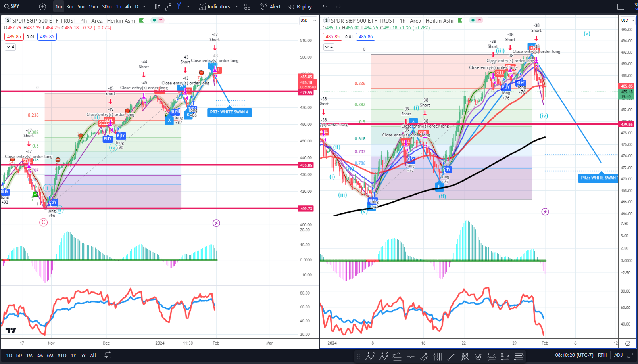Click the green market-open status dot on right chart

pyautogui.click(x=473, y=20)
